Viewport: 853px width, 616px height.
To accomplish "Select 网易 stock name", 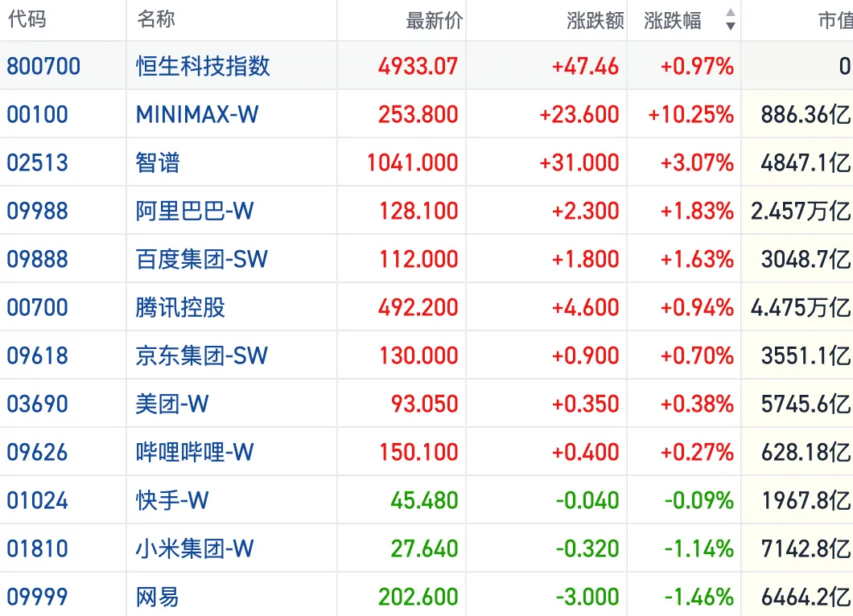I will (x=158, y=597).
